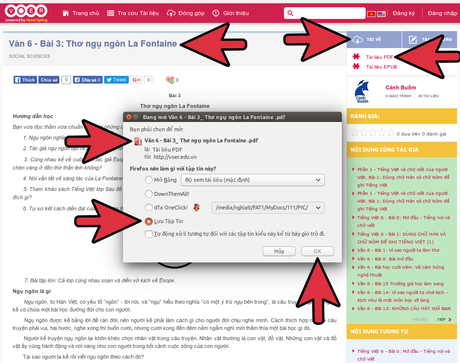Image resolution: width=460 pixels, height=363 pixels.
Task: Click the Đăng nhập link
Action: 442,13
